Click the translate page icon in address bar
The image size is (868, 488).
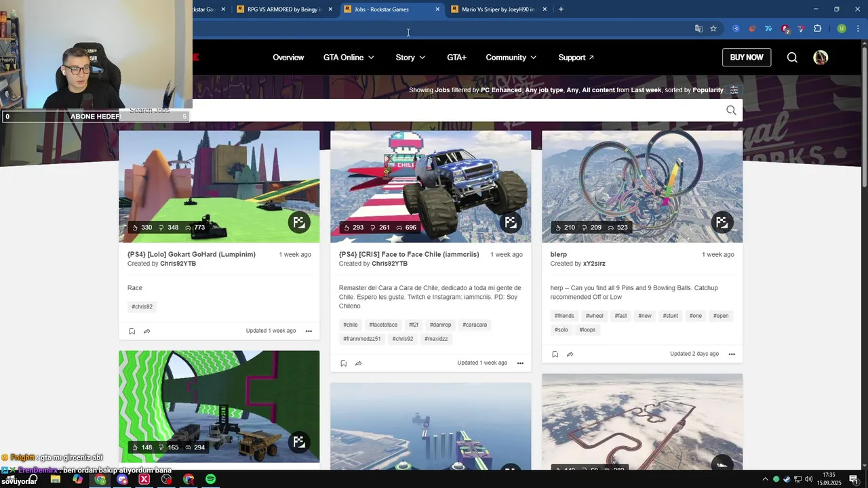698,28
